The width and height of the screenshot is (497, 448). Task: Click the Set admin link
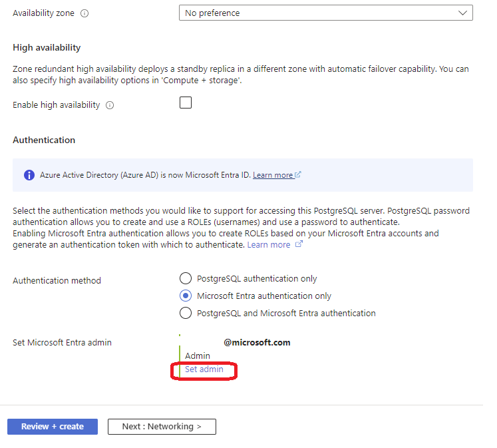click(204, 369)
